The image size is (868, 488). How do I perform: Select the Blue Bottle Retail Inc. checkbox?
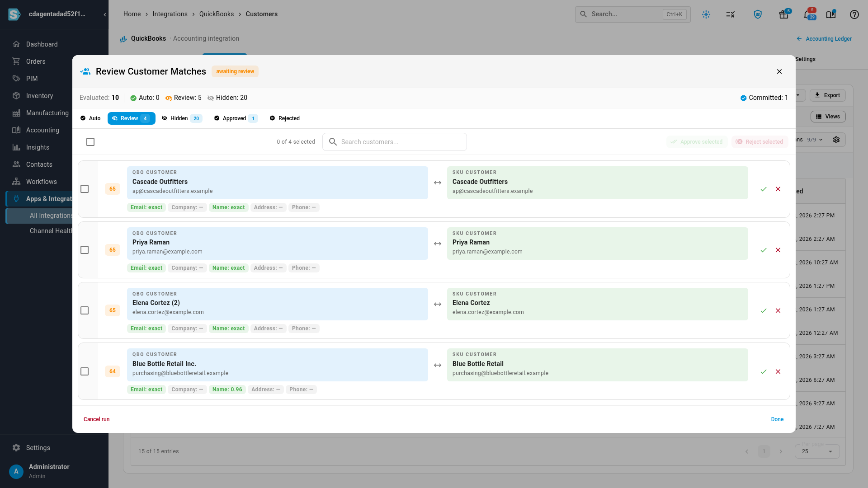point(85,371)
